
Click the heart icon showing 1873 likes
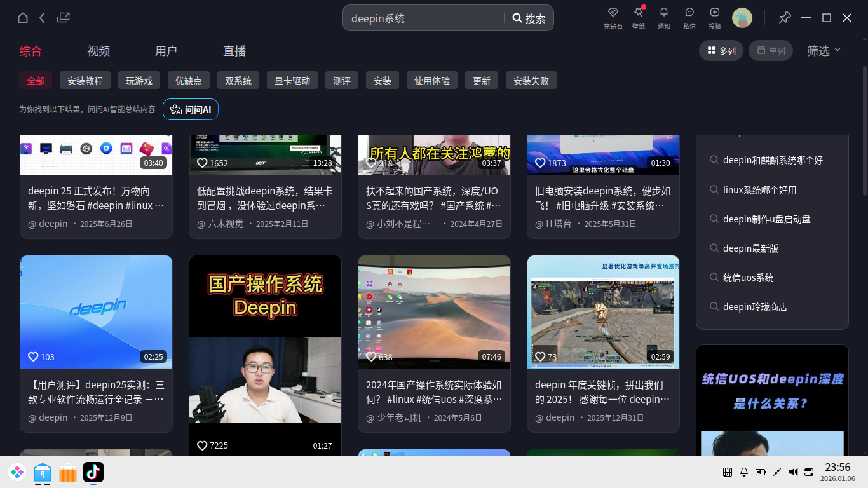pyautogui.click(x=540, y=163)
